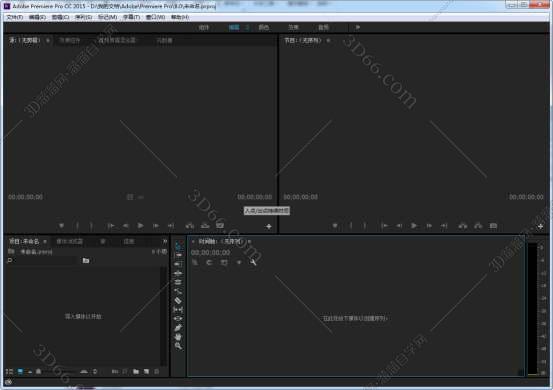
Task: Open the 编辑(E) menu
Action: 37,17
